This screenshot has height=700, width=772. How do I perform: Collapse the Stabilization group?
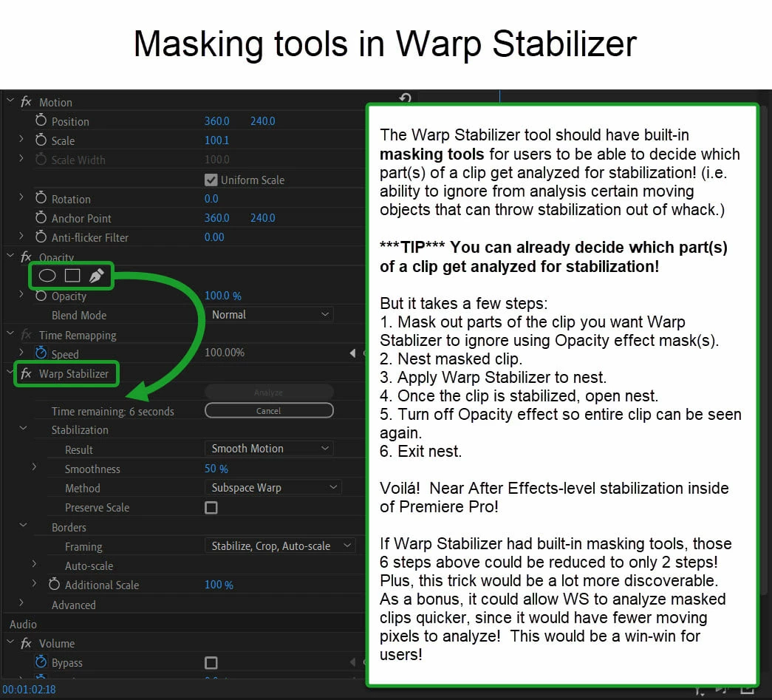pos(23,428)
